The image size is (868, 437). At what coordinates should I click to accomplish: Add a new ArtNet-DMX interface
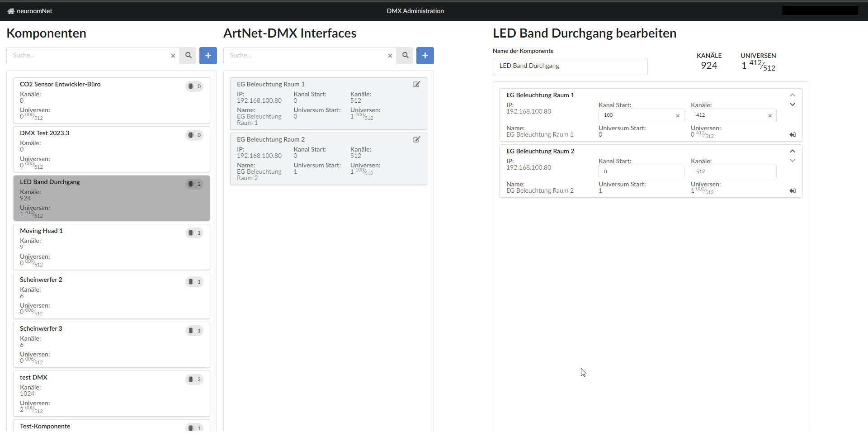[x=425, y=55]
